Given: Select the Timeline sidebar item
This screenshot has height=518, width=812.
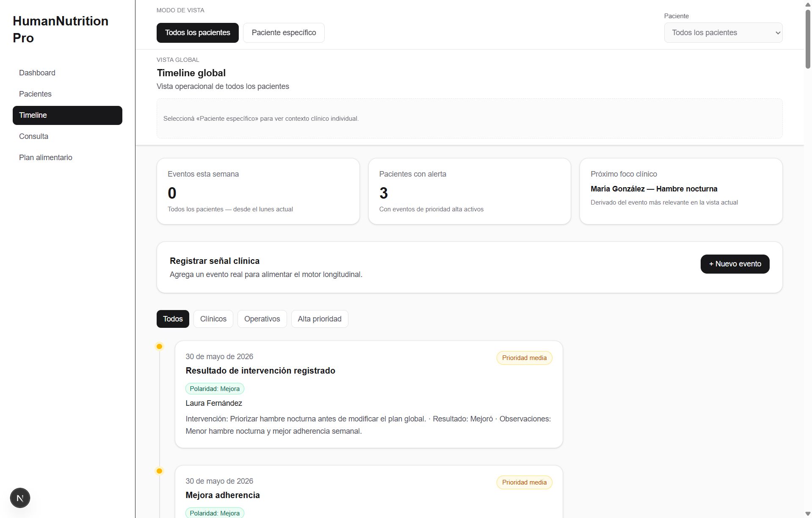Looking at the screenshot, I should [67, 115].
